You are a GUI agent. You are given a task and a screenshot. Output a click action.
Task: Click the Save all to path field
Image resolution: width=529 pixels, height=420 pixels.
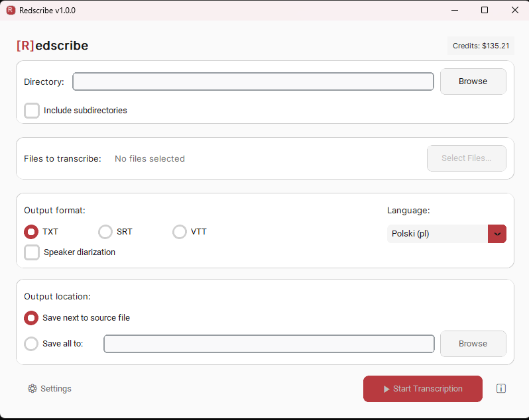pyautogui.click(x=269, y=344)
